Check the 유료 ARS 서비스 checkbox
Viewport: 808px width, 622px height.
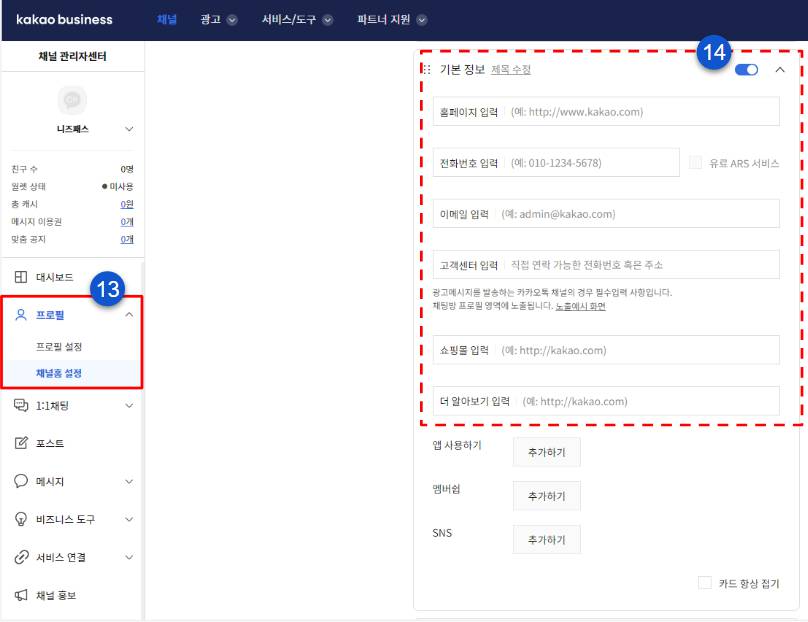(x=696, y=163)
